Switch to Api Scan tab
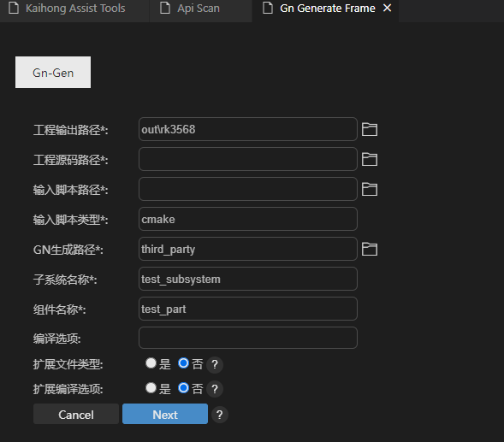504x442 pixels. [x=201, y=8]
